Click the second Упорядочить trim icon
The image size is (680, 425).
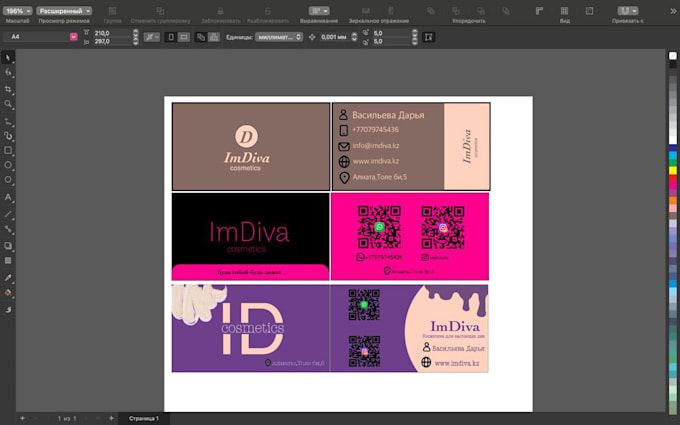(x=456, y=11)
